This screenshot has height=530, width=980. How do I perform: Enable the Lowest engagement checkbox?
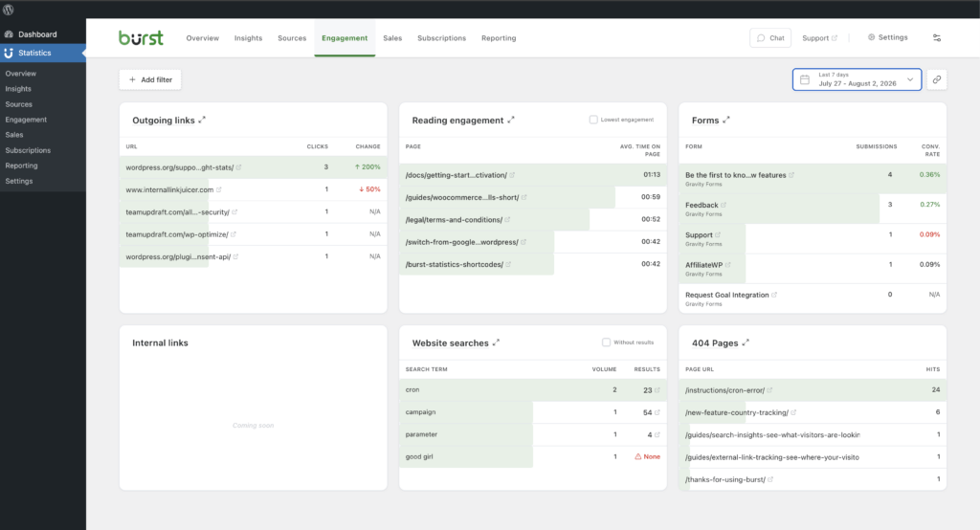click(593, 120)
